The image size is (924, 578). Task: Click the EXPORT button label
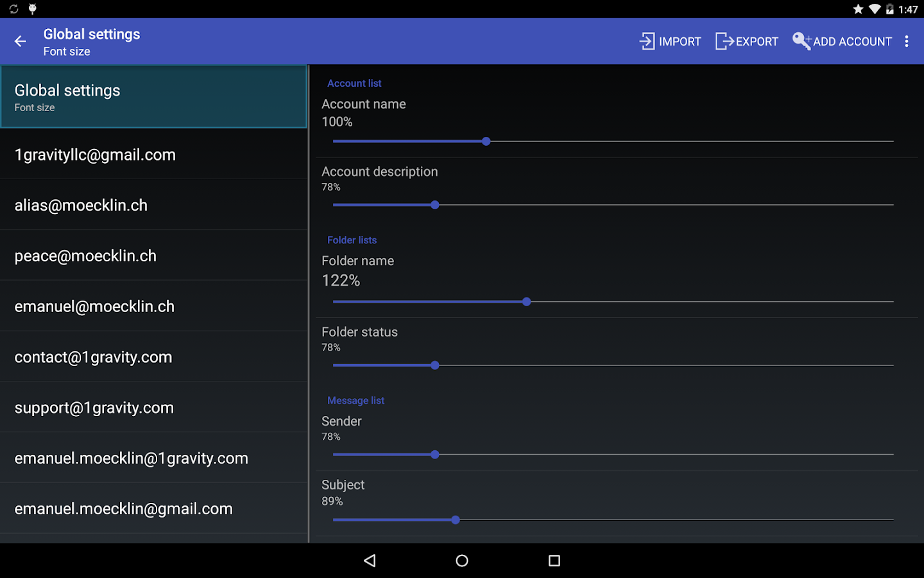point(757,42)
